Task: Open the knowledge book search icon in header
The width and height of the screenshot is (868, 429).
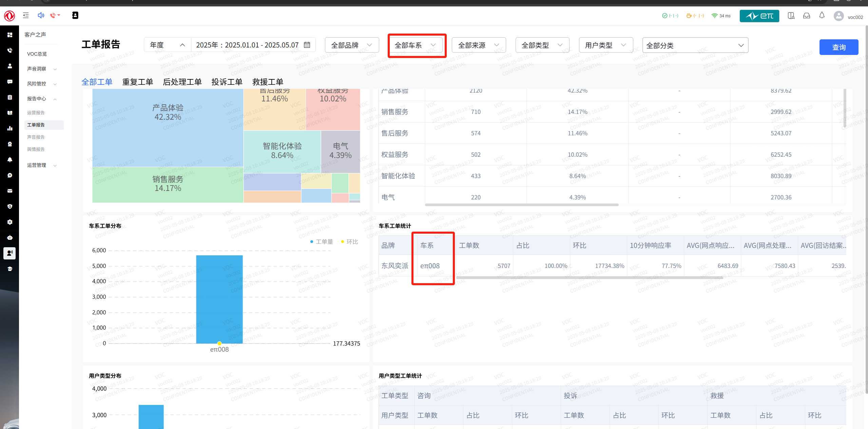Action: (x=791, y=16)
